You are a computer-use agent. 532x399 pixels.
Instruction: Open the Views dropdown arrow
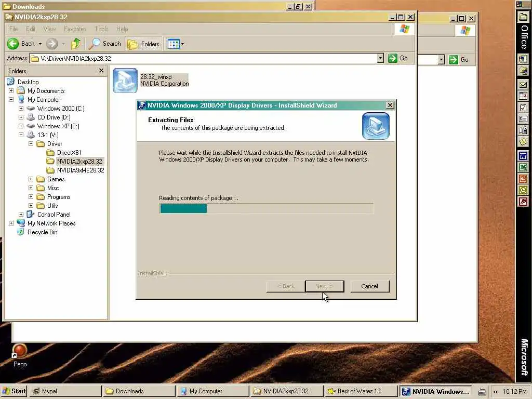[182, 44]
